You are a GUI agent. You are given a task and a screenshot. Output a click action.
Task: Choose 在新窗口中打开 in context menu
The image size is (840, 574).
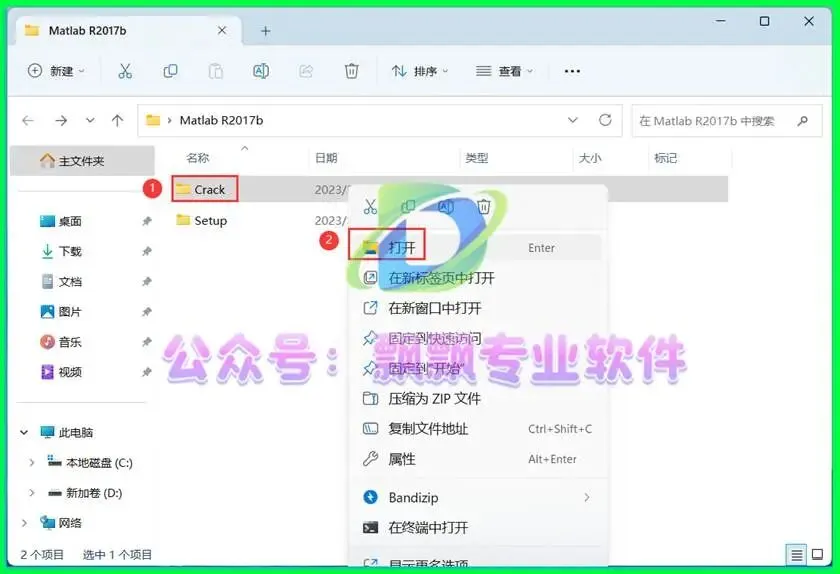pos(475,308)
